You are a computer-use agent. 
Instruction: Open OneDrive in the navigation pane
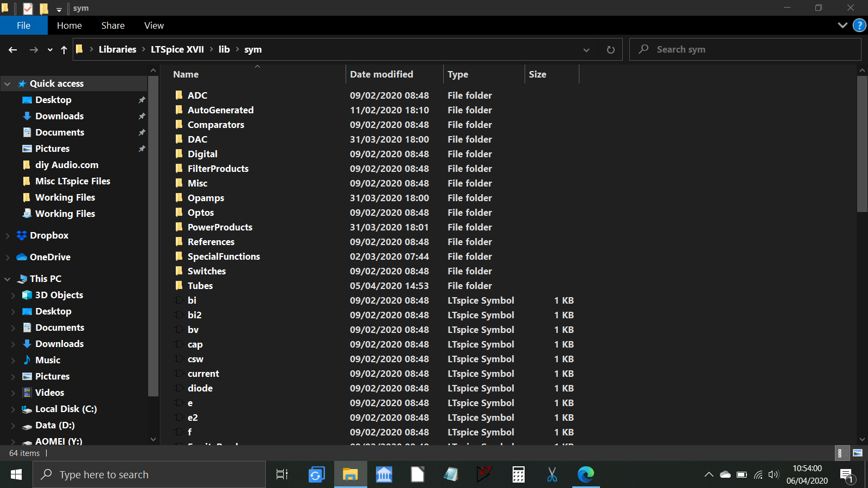(50, 257)
